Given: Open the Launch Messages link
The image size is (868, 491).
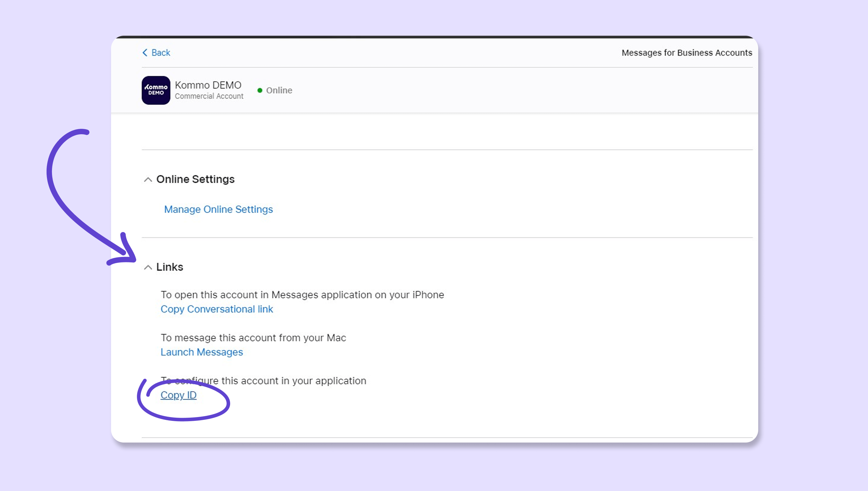Looking at the screenshot, I should point(201,352).
